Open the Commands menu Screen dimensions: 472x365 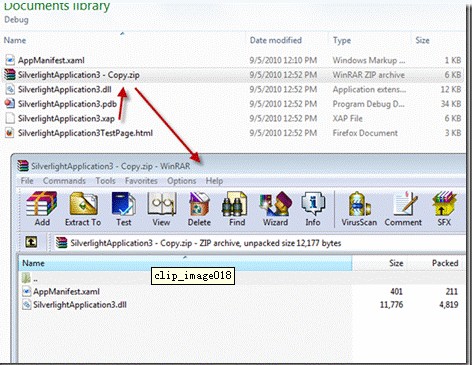coord(64,181)
